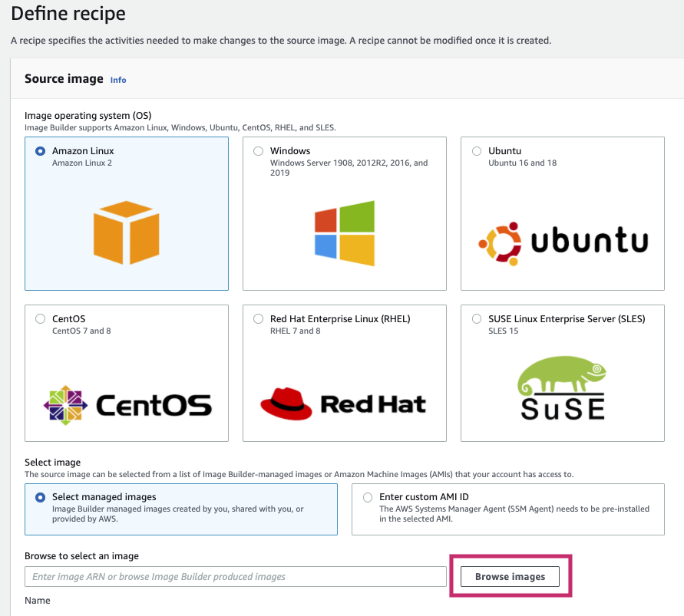
Task: Click the 'Define recipe' heading
Action: (x=68, y=14)
